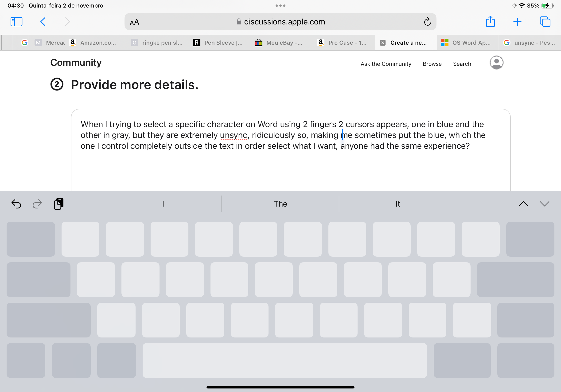This screenshot has width=561, height=392.
Task: Open Community Search
Action: 462,64
